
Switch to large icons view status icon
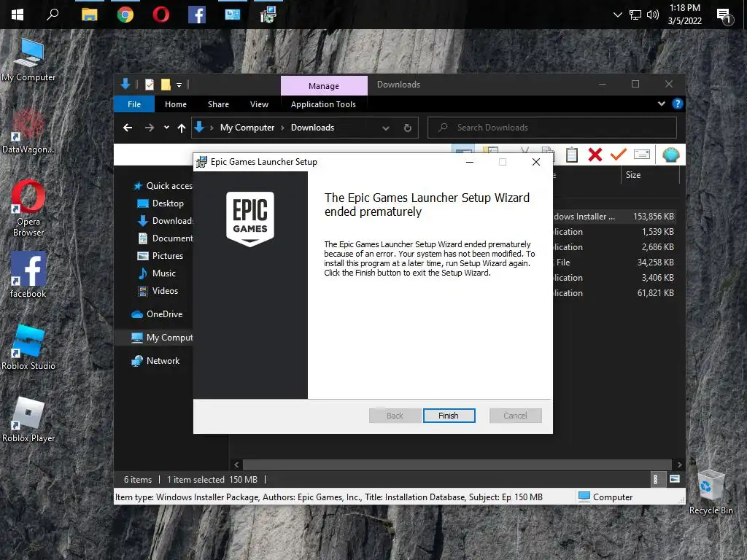(675, 479)
